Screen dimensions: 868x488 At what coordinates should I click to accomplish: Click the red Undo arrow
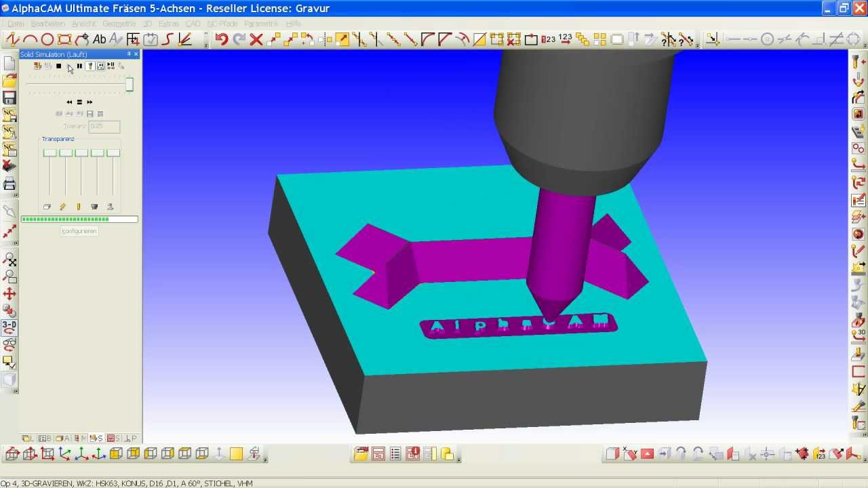tap(221, 39)
